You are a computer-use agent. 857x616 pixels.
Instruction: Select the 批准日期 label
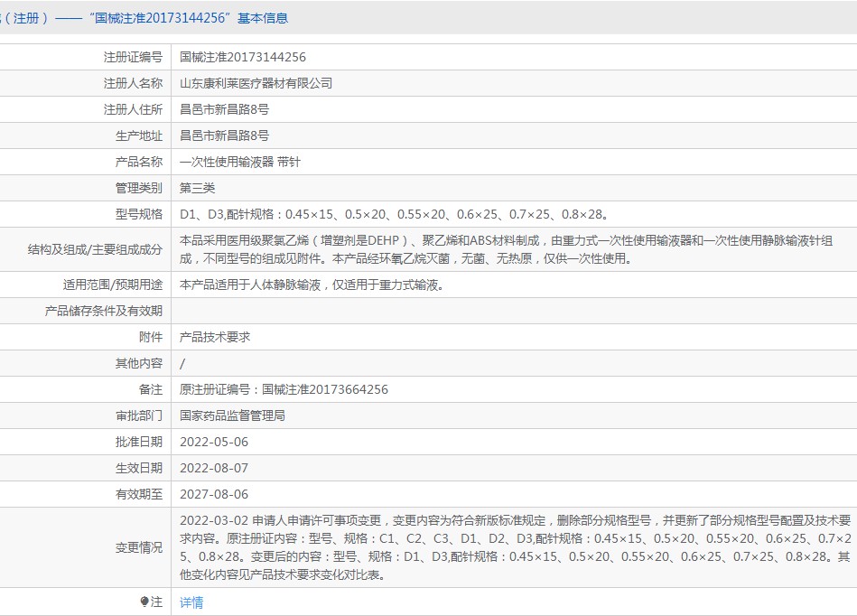[139, 443]
